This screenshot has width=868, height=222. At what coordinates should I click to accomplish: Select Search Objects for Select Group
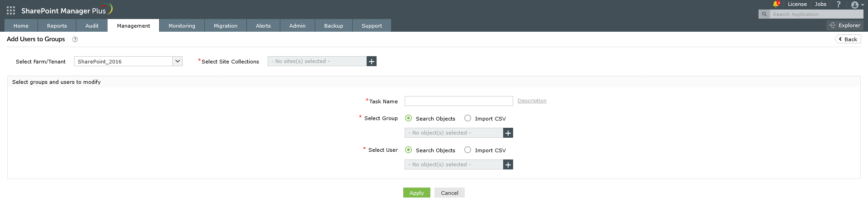[408, 118]
